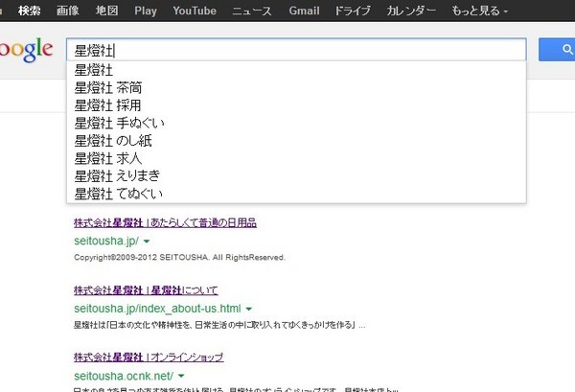Image resolution: width=575 pixels, height=392 pixels.
Task: Click the Copyright 2009-2012 SEITOUSHA snippet
Action: (x=179, y=258)
